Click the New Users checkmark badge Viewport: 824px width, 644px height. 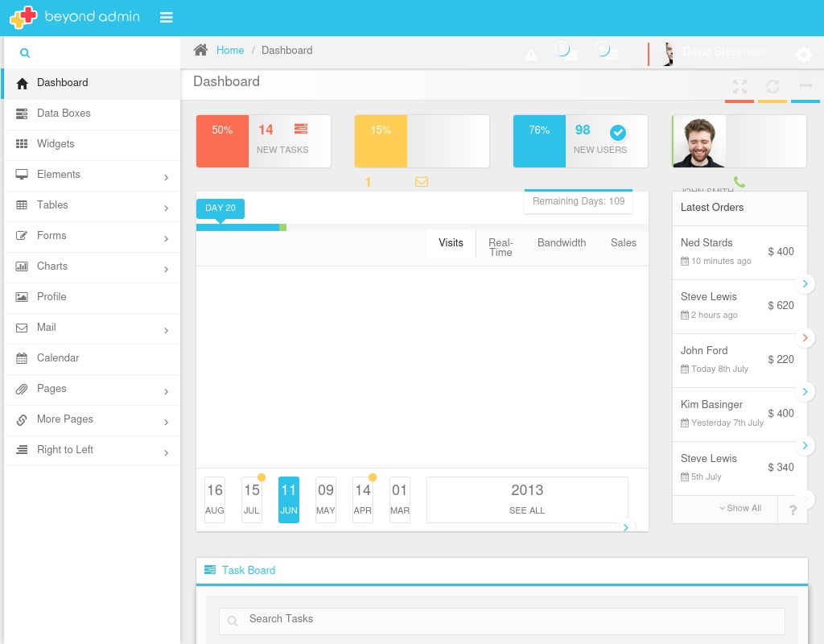pyautogui.click(x=618, y=132)
